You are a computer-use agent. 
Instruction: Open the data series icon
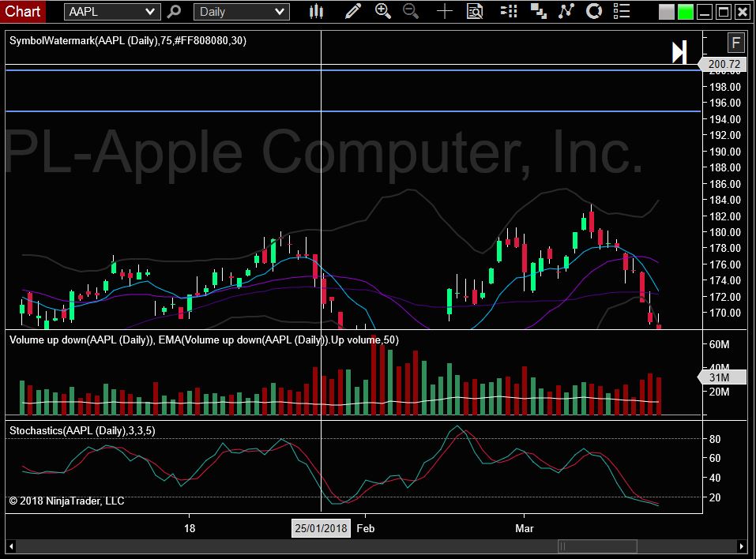coord(538,11)
